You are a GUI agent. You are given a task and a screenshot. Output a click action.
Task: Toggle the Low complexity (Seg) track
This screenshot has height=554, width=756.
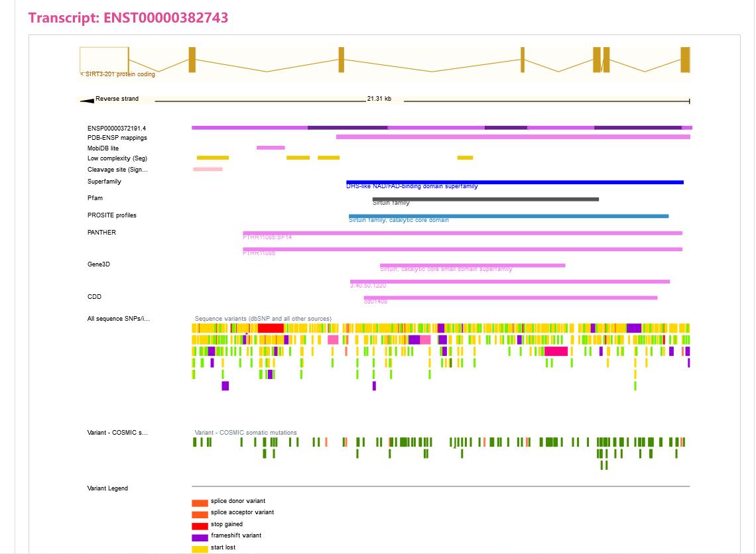coord(119,158)
